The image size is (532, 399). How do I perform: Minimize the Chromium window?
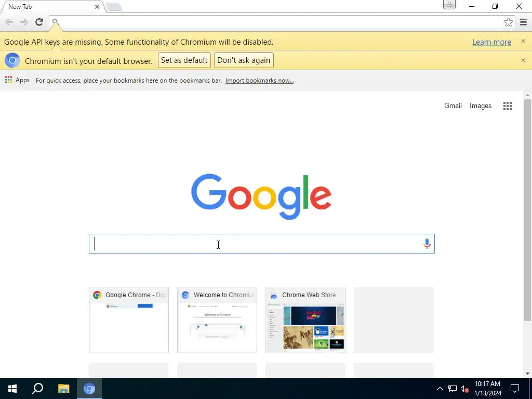(x=472, y=6)
